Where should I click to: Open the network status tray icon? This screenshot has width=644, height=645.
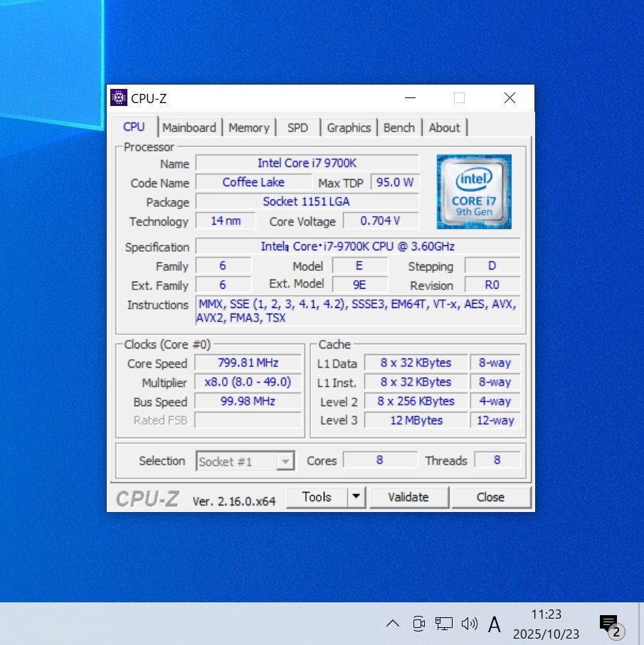pyautogui.click(x=444, y=624)
